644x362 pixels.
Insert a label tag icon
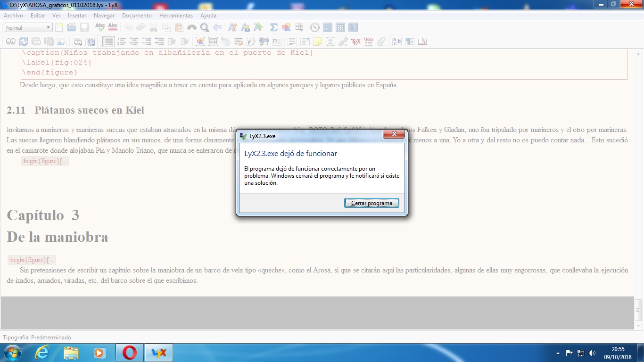(x=226, y=41)
